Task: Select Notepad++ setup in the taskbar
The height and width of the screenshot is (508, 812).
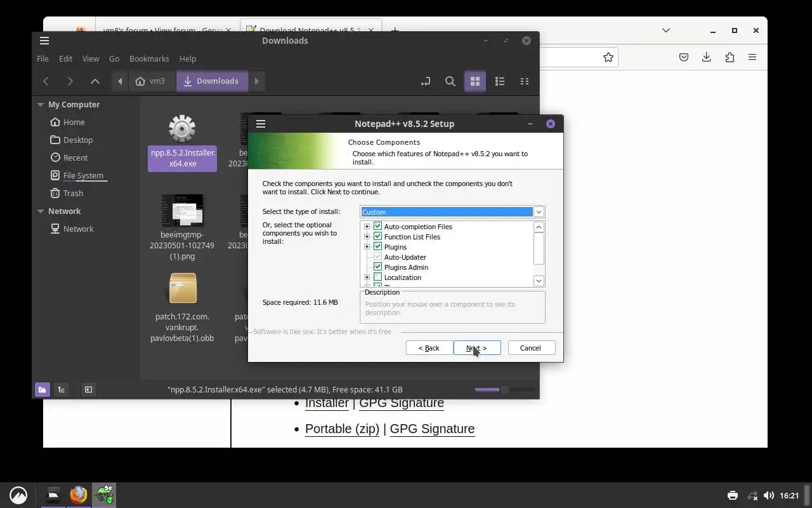Action: (x=104, y=494)
